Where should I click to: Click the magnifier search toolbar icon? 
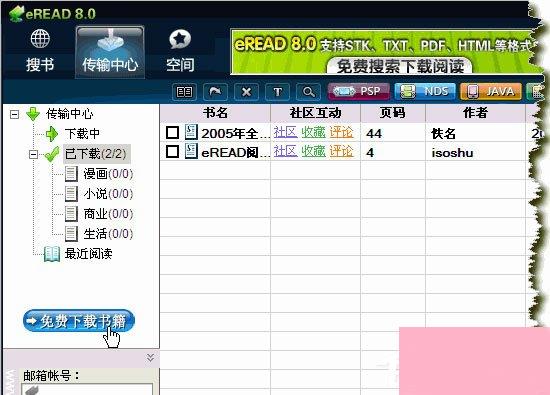point(308,92)
